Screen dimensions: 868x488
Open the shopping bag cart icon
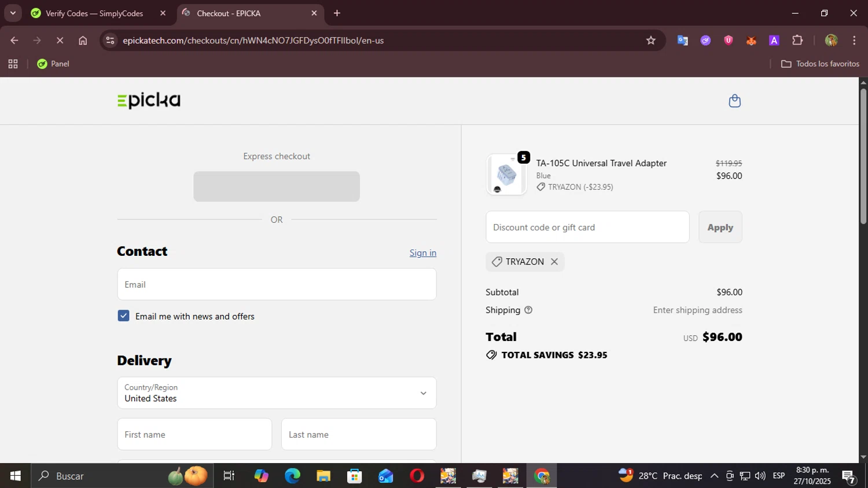click(734, 101)
